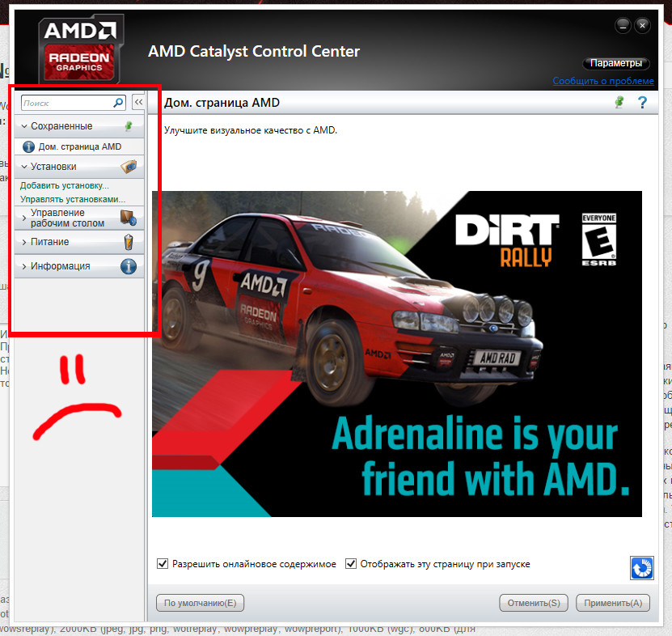
Task: Click the AMD Radeon Graphics logo
Action: [x=80, y=49]
